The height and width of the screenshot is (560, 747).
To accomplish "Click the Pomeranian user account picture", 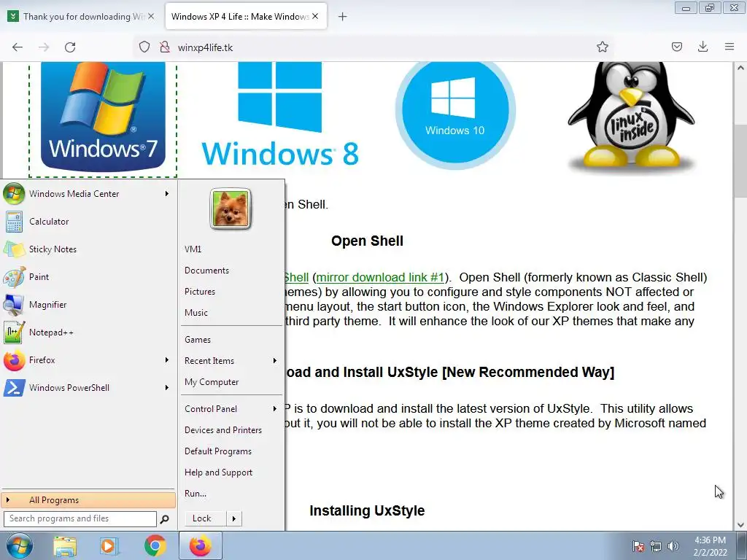I will [231, 209].
